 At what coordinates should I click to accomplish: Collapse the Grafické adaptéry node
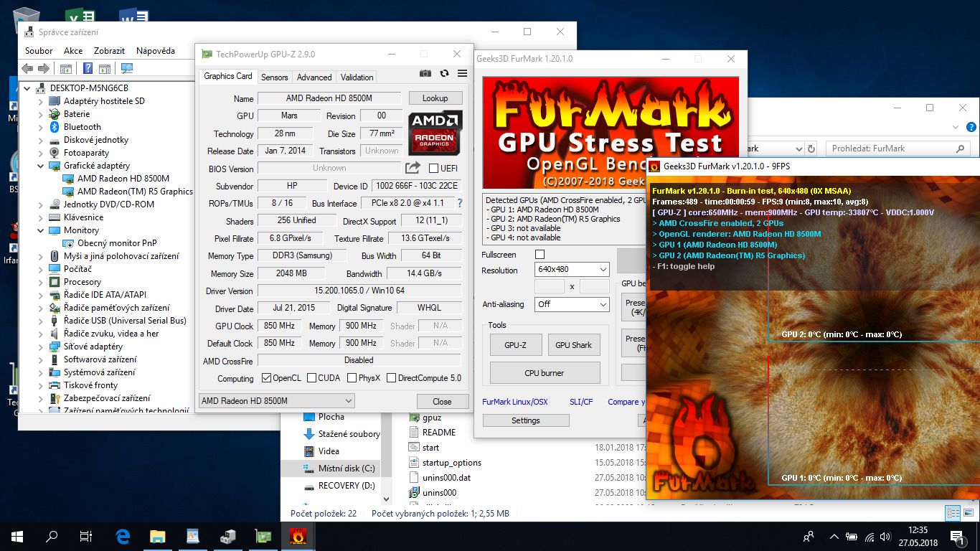point(41,166)
